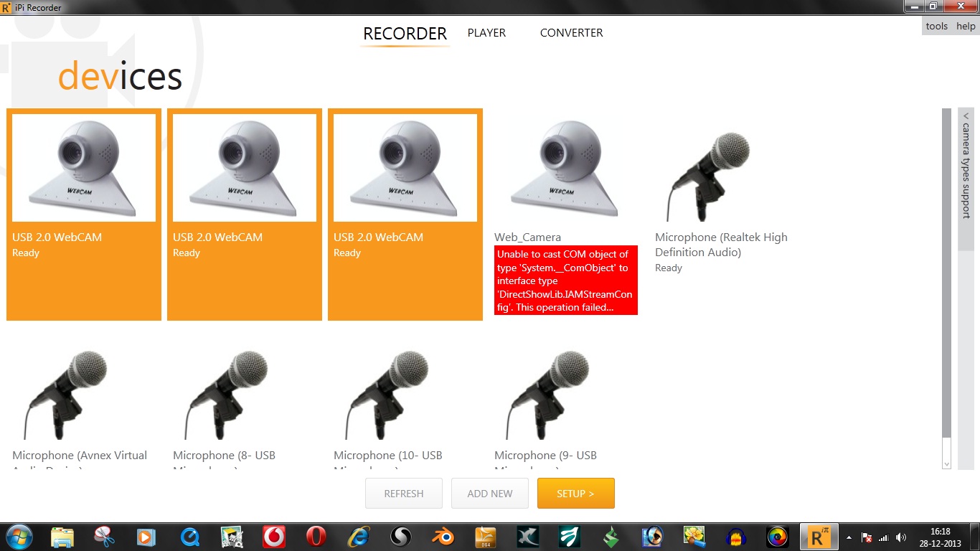This screenshot has height=551, width=980.
Task: Deselect the first USB 2.0 WebCAM tile
Action: point(84,215)
